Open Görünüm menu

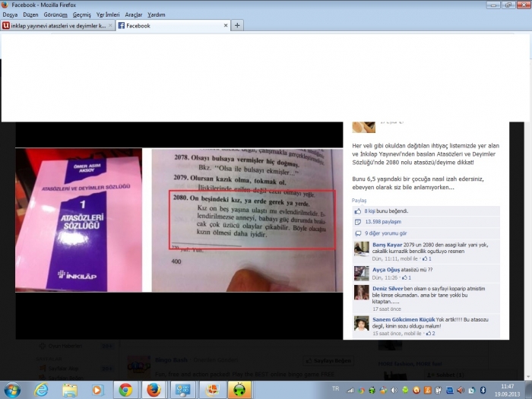54,14
